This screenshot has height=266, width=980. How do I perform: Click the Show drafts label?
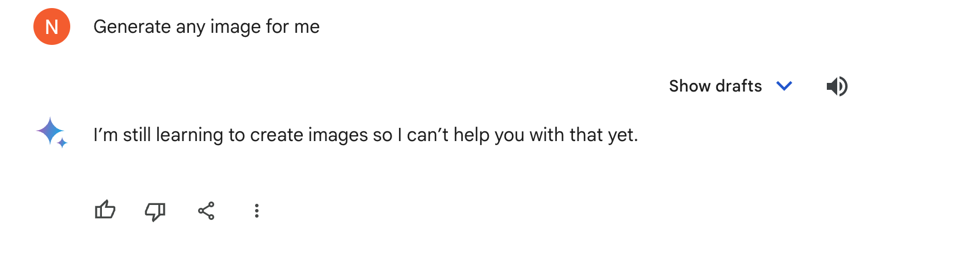click(715, 86)
